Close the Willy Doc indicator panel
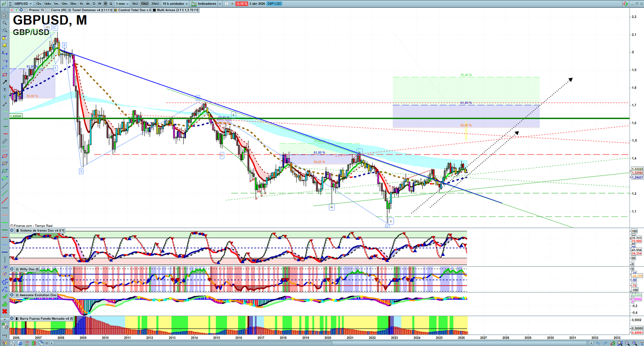Viewport: 644px width, 346px height. [x=12, y=269]
